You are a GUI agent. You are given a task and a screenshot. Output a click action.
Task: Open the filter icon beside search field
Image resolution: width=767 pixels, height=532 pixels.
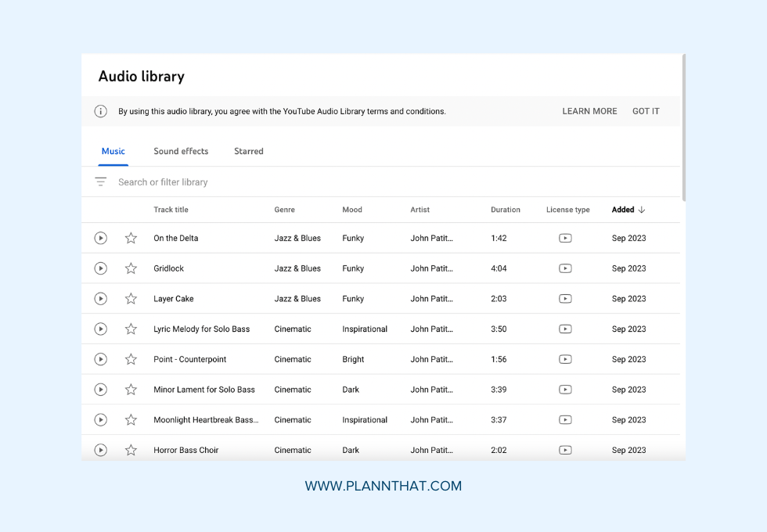[x=100, y=182]
